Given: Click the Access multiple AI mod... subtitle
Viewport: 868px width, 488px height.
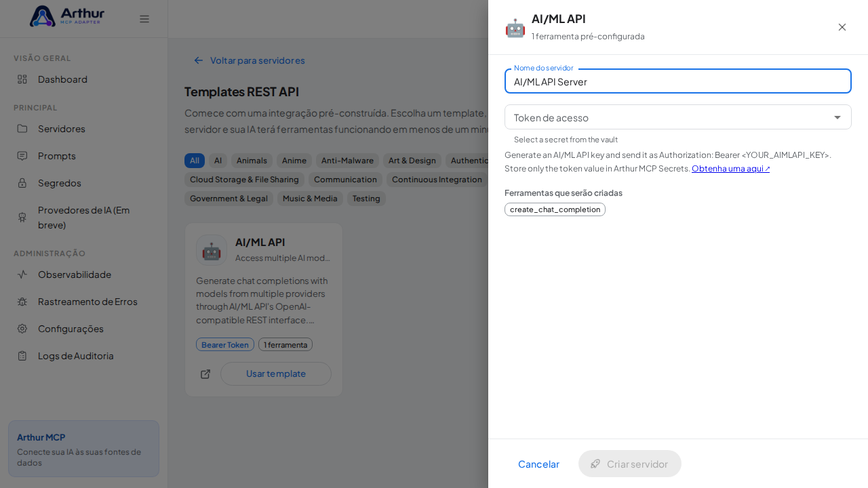Looking at the screenshot, I should (x=283, y=258).
